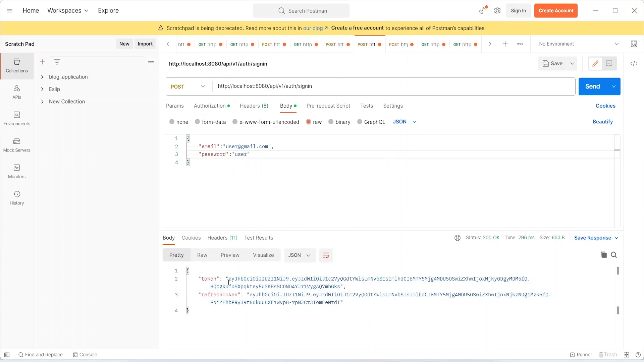This screenshot has width=644, height=362.
Task: Open Collections in the sidebar
Action: (x=17, y=66)
